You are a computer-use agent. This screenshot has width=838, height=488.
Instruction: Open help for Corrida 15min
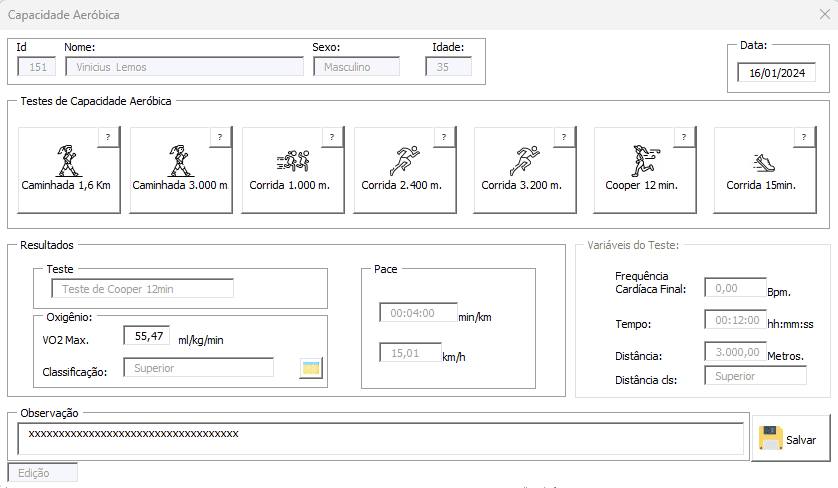[x=804, y=137]
